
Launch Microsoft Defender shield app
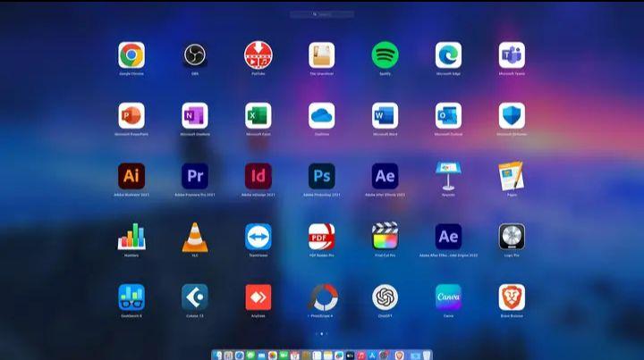click(x=512, y=115)
